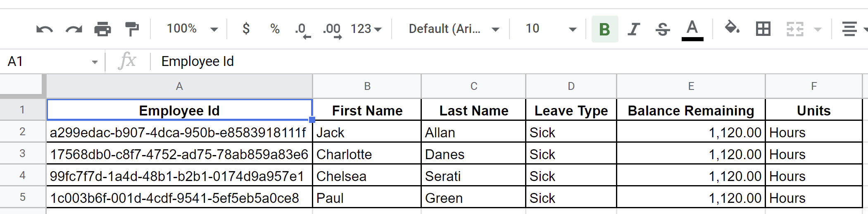Select column E header
Viewport: 868px width, 214px height.
[x=691, y=86]
